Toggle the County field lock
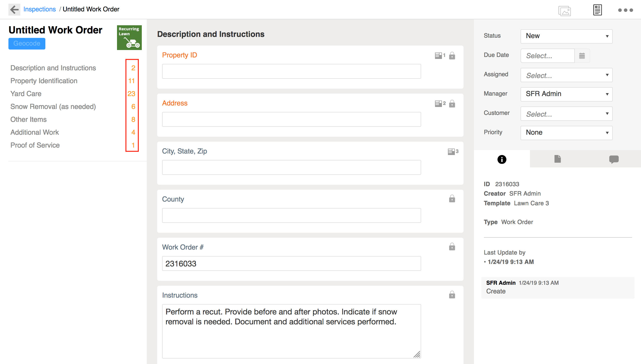The height and width of the screenshot is (364, 641). click(x=452, y=199)
